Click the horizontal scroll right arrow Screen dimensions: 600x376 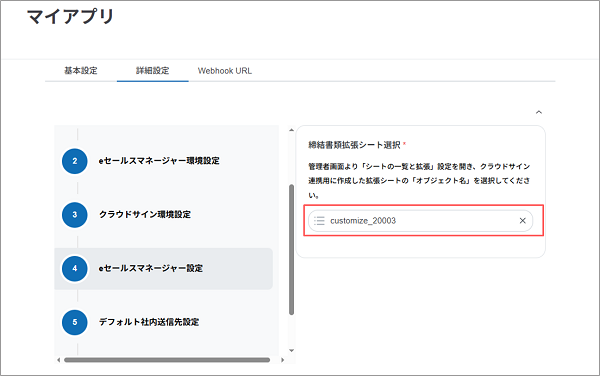point(282,360)
